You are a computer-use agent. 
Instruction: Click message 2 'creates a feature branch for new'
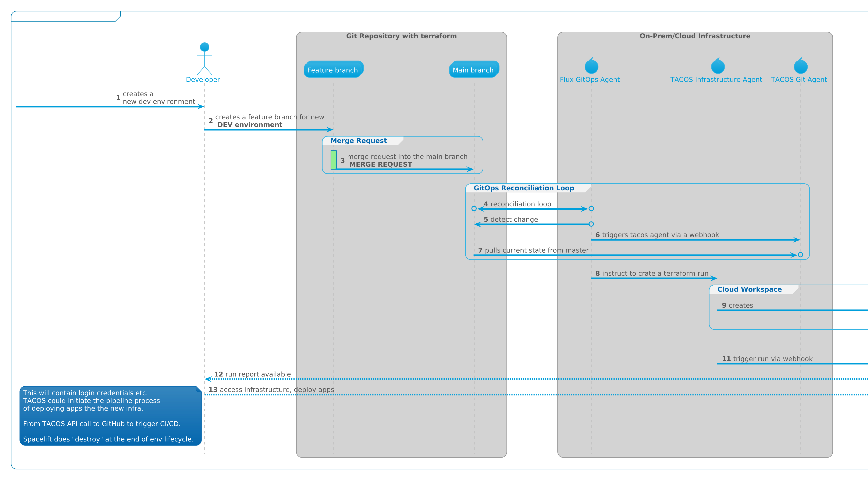tap(270, 117)
